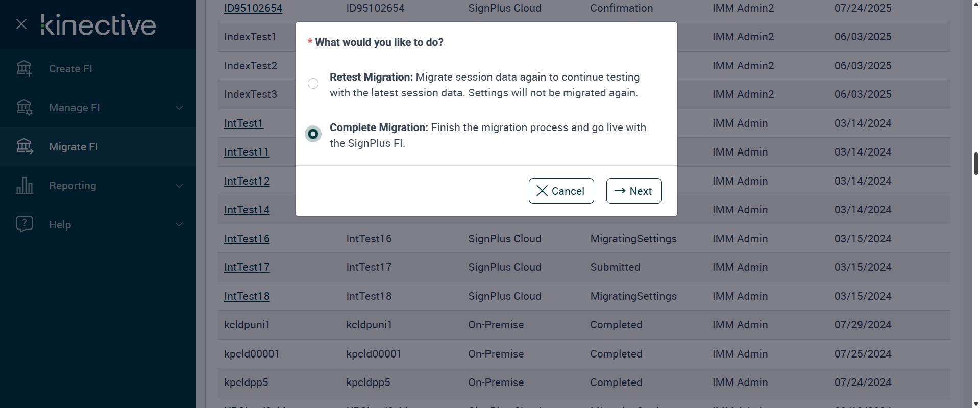
Task: Click the Migrate FI bank icon
Action: [x=24, y=147]
